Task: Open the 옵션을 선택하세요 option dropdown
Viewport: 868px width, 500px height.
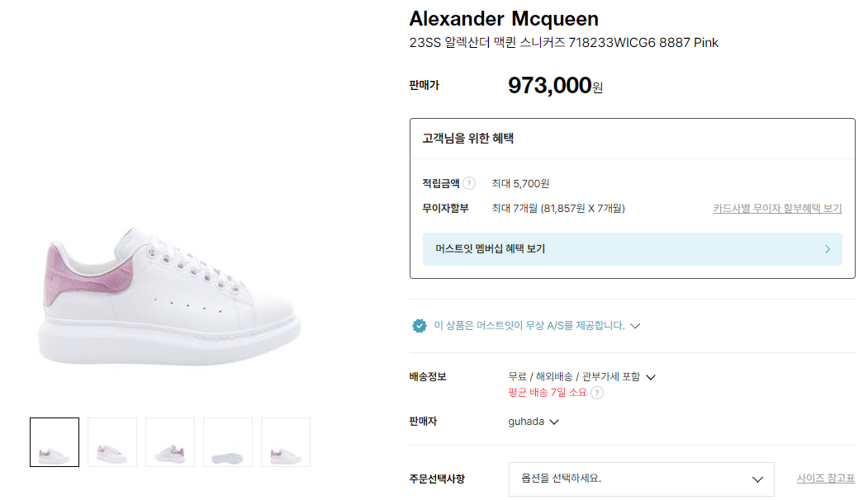Action: (641, 479)
